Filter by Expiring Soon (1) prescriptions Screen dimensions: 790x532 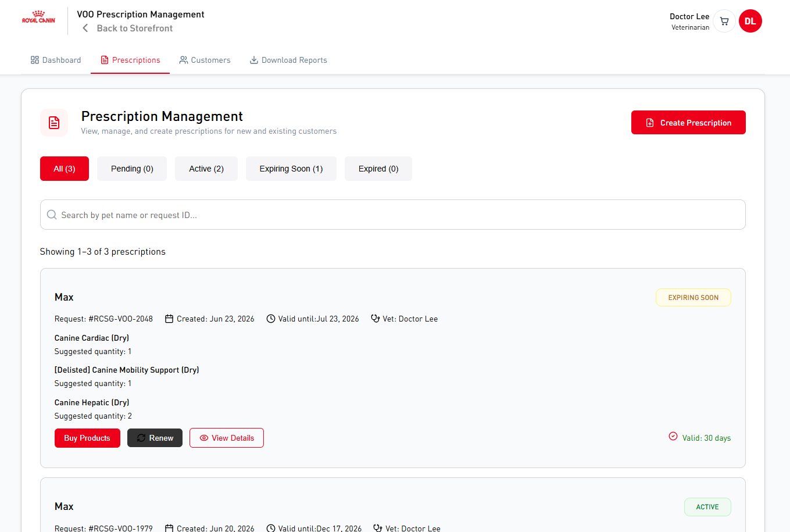(291, 169)
